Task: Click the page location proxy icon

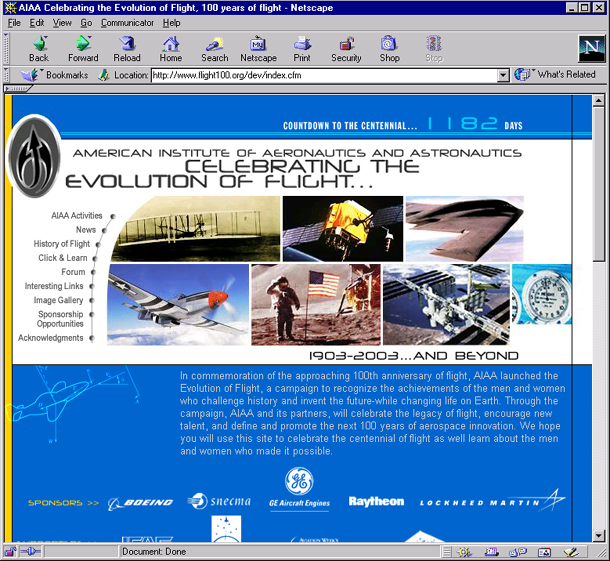Action: (103, 75)
